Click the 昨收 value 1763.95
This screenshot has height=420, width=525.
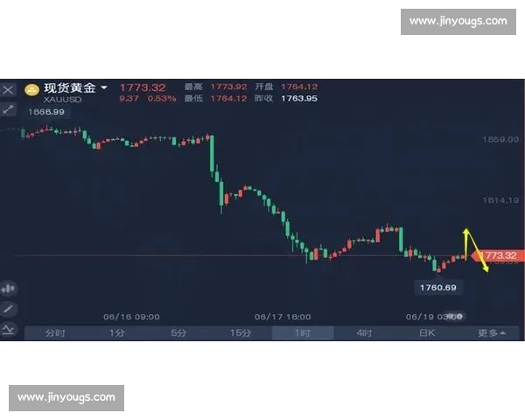(x=299, y=99)
